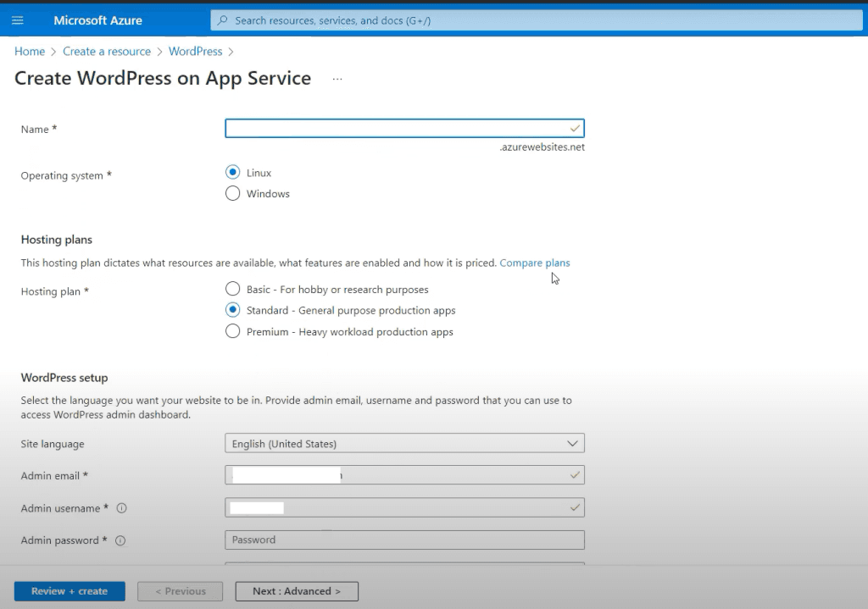Click the Site language label
868x609 pixels.
(x=53, y=444)
